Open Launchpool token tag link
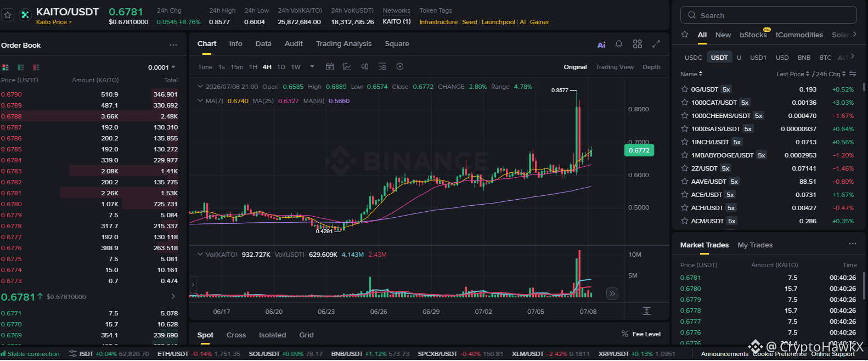Viewport: 868px width, 361px height. tap(498, 22)
